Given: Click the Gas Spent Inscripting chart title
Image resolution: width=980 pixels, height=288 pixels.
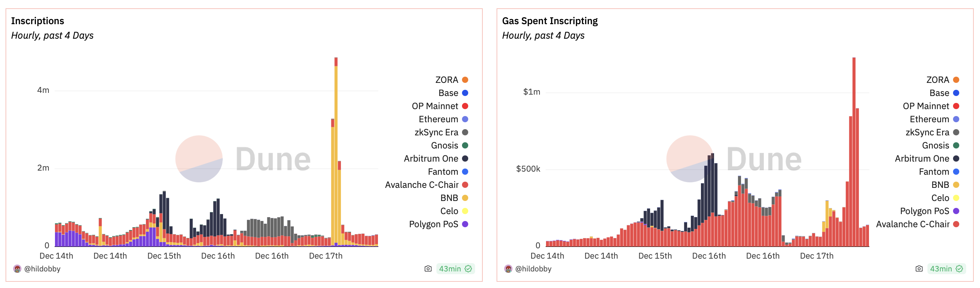Looking at the screenshot, I should click(550, 21).
